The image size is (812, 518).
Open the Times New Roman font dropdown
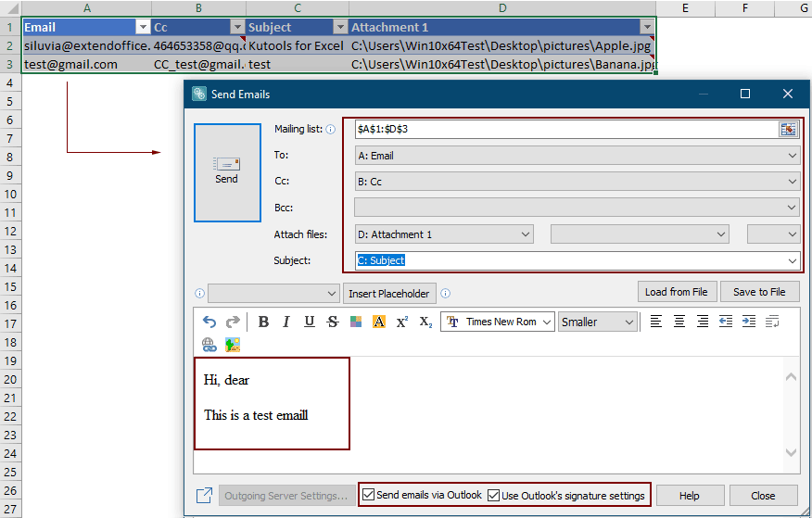pyautogui.click(x=545, y=322)
